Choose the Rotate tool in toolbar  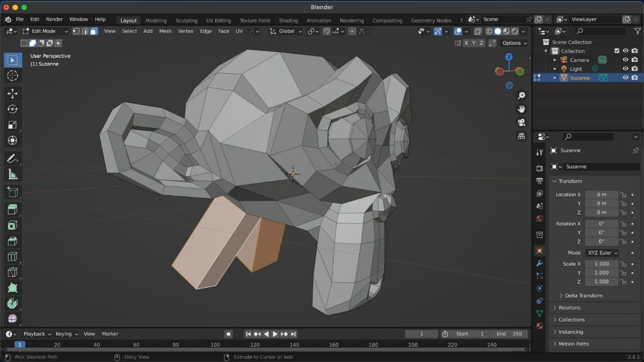pyautogui.click(x=13, y=109)
